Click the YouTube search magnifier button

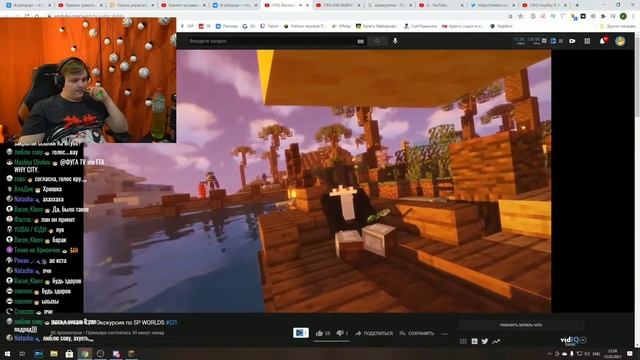(x=377, y=41)
